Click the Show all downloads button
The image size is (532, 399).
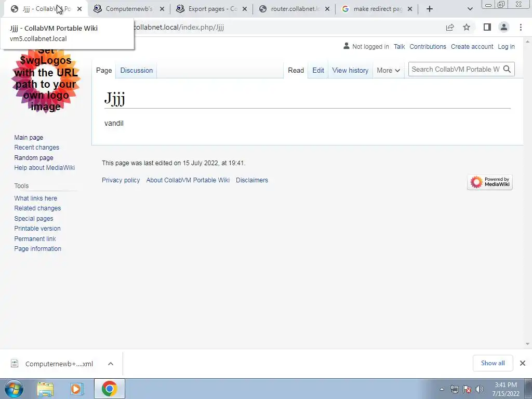(493, 363)
